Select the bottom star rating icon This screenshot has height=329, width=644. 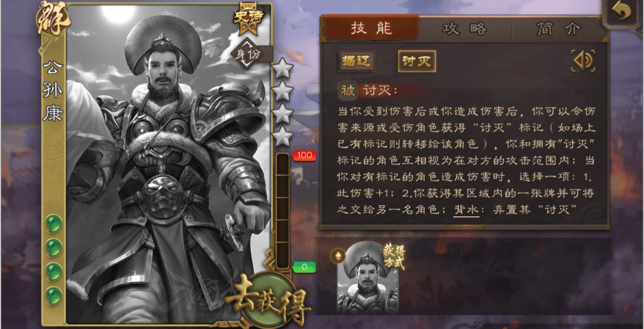pyautogui.click(x=283, y=136)
